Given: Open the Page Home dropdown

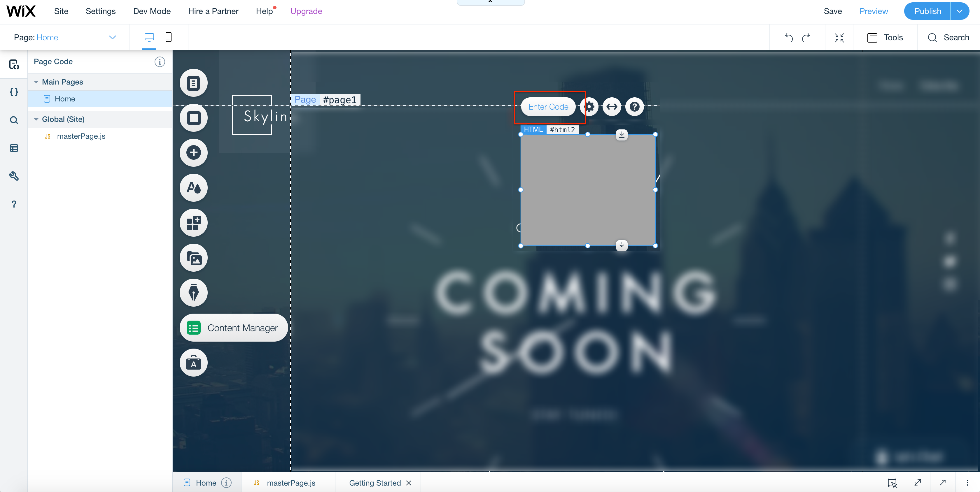Looking at the screenshot, I should (x=112, y=37).
